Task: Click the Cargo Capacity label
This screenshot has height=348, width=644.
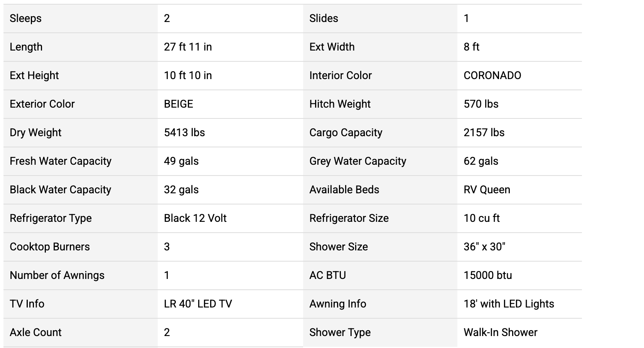Action: pyautogui.click(x=346, y=133)
